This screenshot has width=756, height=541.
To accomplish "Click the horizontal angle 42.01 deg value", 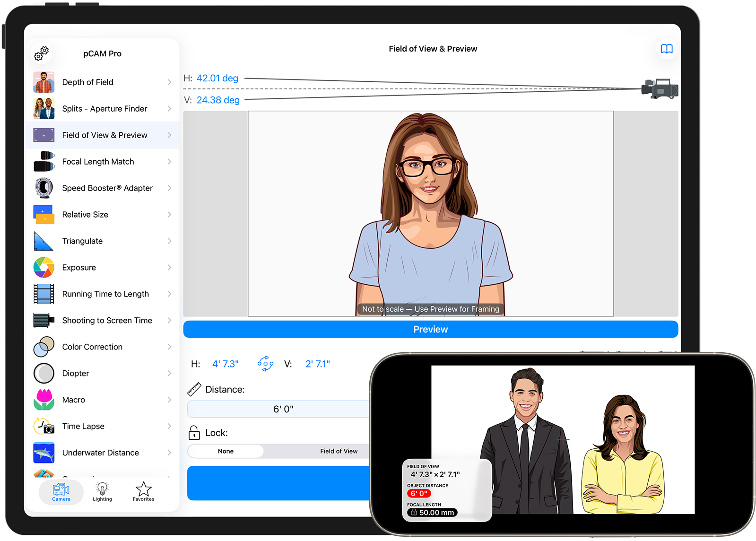I will (217, 78).
